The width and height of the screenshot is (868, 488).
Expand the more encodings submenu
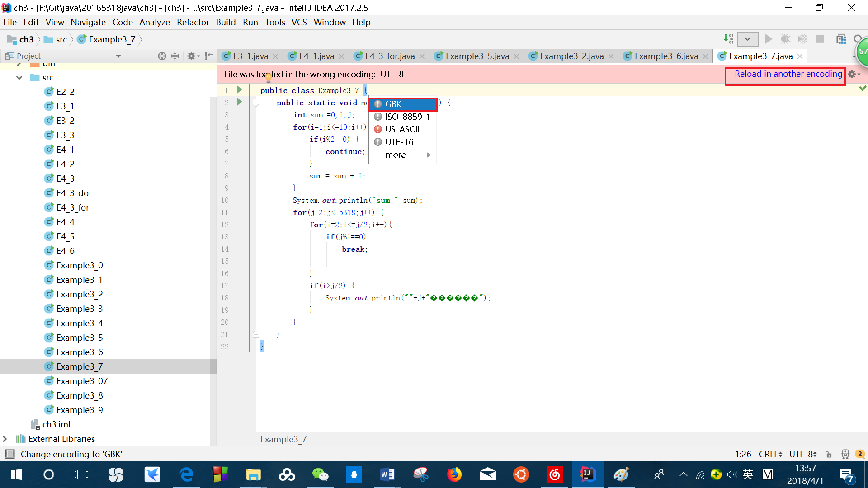403,155
